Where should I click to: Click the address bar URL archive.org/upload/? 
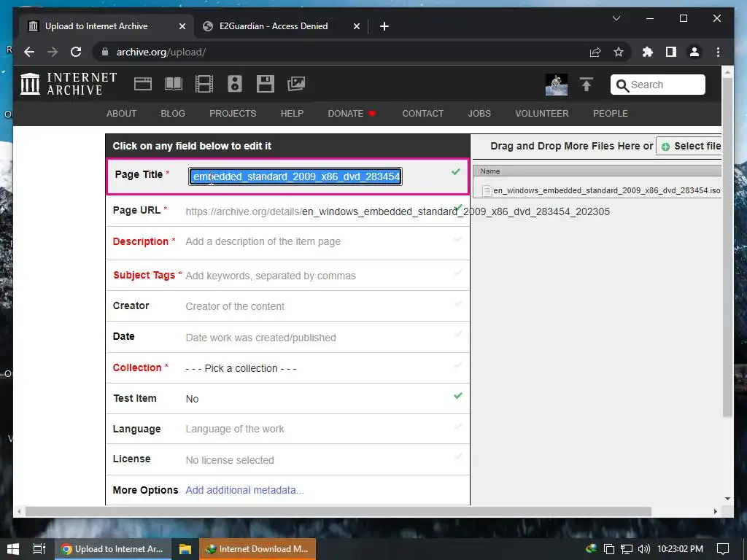161,52
